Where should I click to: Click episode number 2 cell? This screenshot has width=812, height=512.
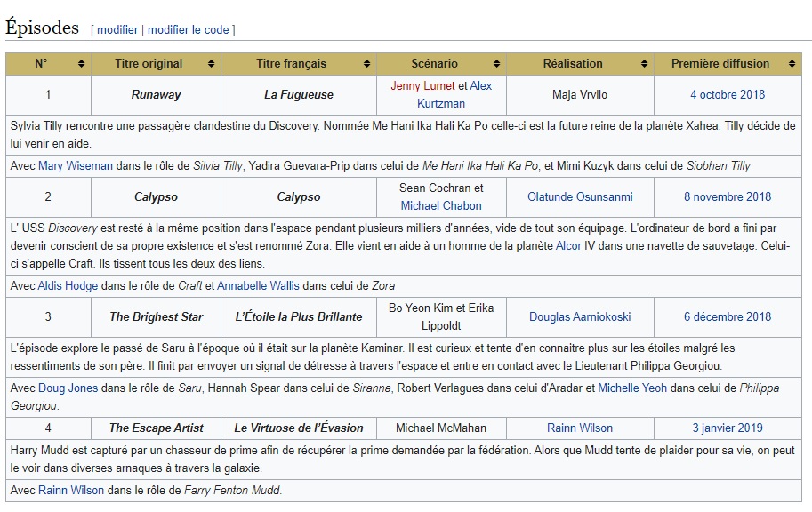point(48,197)
